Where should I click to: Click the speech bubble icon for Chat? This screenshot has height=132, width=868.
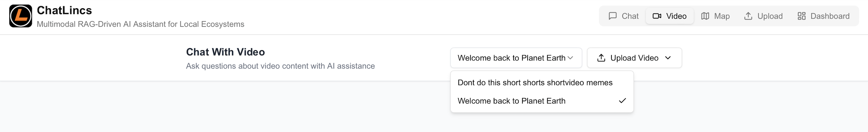(x=613, y=16)
